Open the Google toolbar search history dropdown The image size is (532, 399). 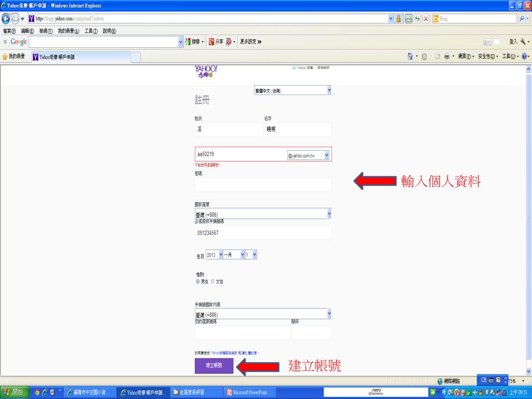pyautogui.click(x=180, y=42)
